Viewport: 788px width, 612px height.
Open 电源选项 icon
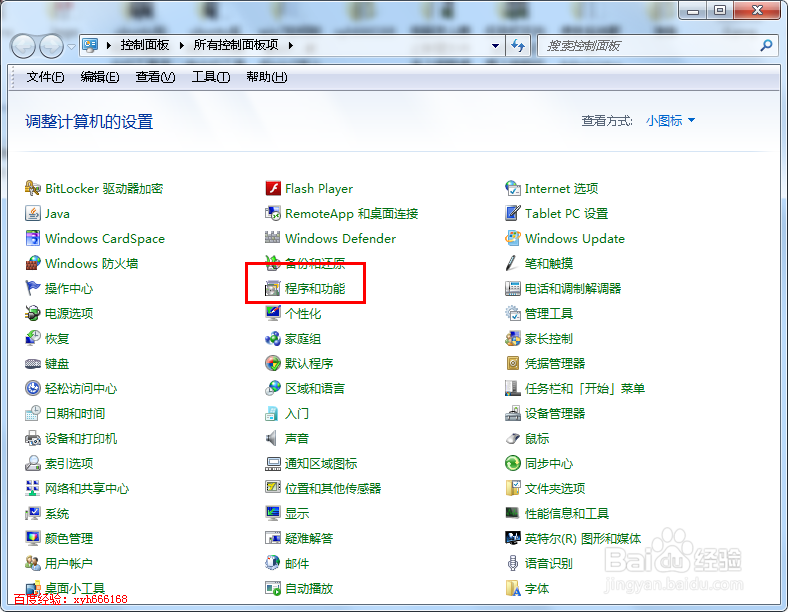click(x=33, y=314)
